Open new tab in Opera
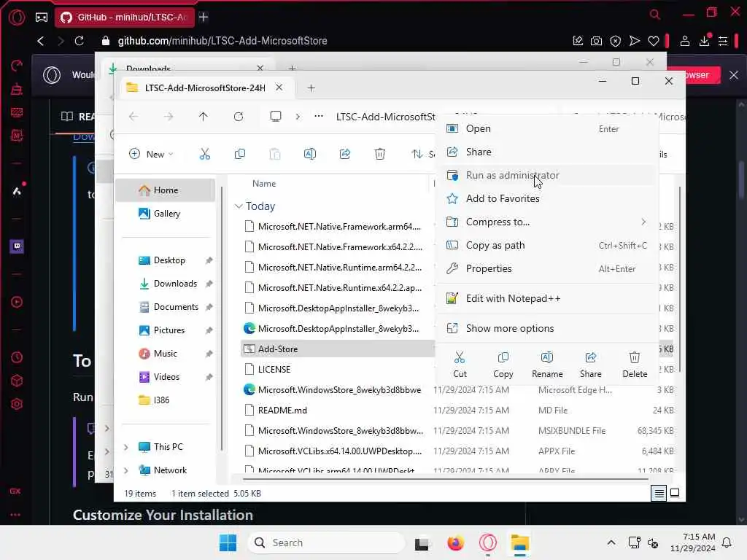This screenshot has width=747, height=560. 204,17
